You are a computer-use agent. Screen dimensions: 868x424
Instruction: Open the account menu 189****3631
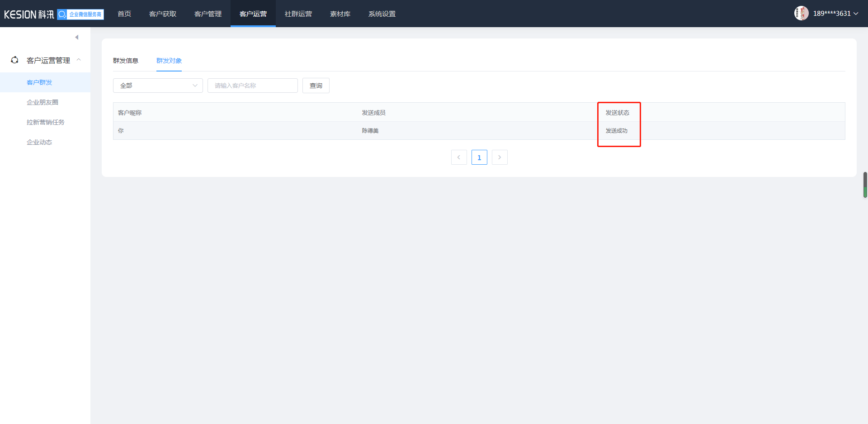835,14
